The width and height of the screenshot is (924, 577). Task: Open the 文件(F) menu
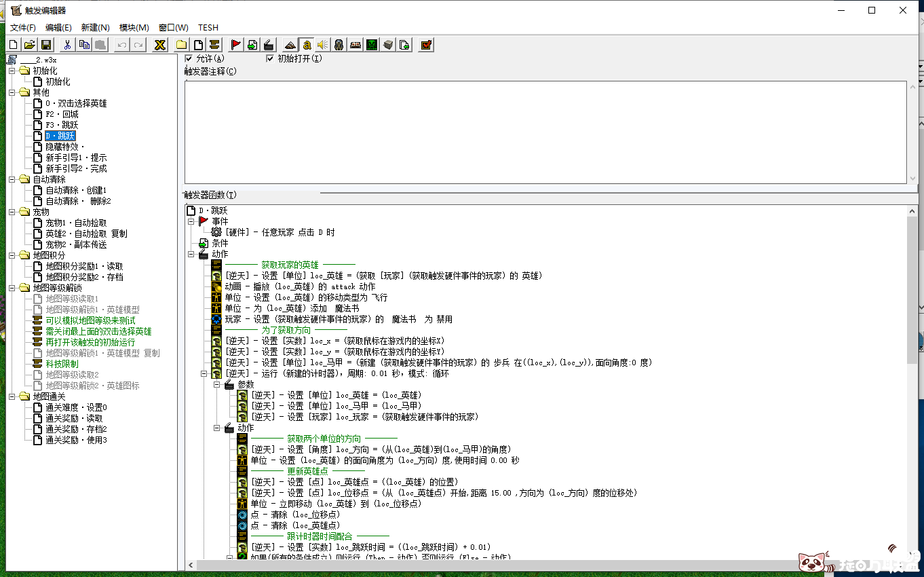pos(22,28)
